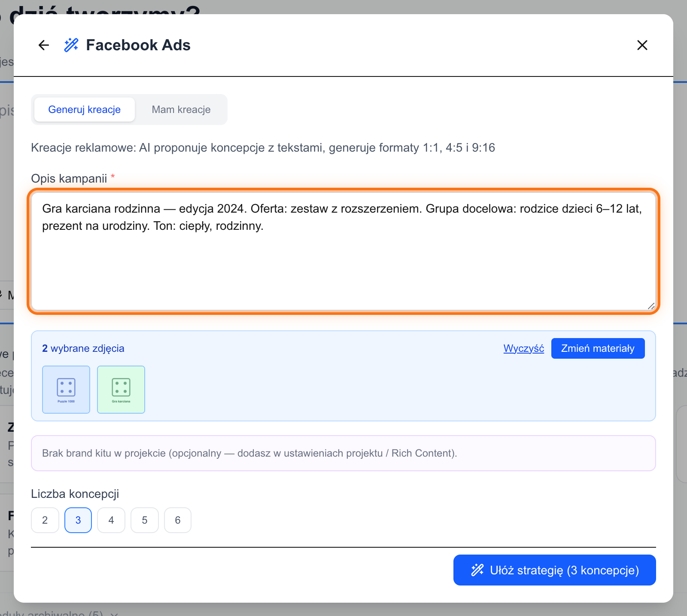
Task: Click the Liczba koncepcji label
Action: (75, 494)
